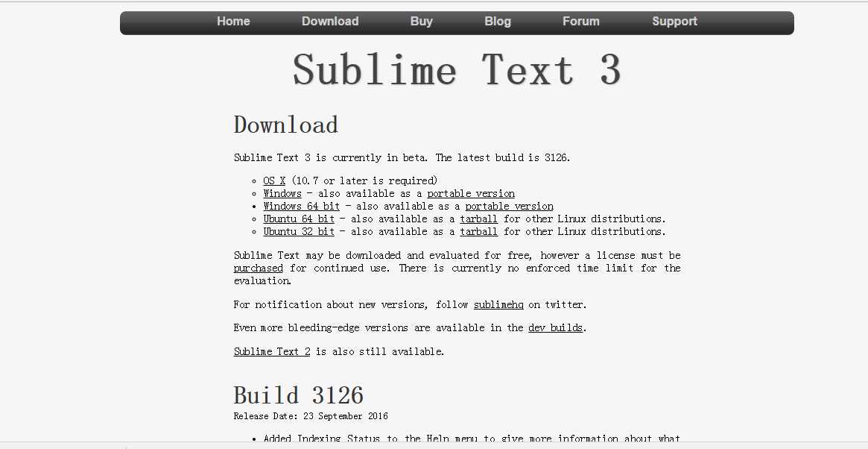The image size is (868, 449).
Task: Click the Ubuntu 64 bit link
Action: [299, 219]
